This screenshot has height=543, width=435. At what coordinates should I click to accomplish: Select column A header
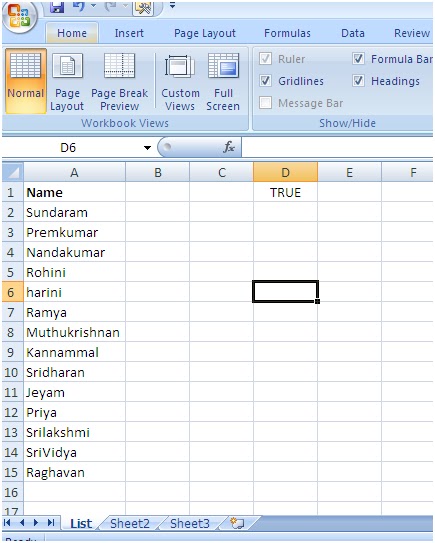click(74, 172)
